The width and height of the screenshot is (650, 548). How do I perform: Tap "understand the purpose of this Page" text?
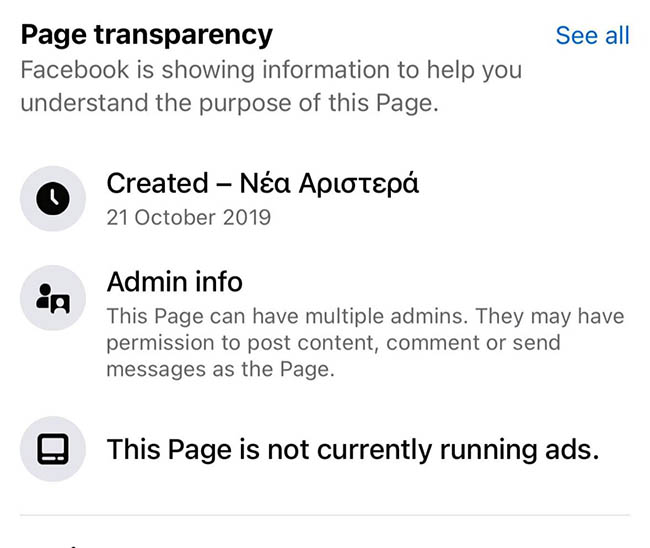point(229,104)
